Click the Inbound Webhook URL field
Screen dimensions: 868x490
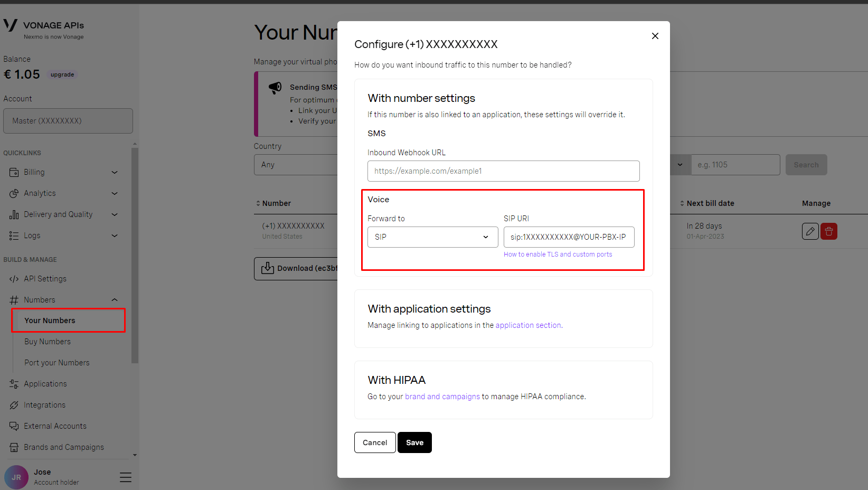503,171
